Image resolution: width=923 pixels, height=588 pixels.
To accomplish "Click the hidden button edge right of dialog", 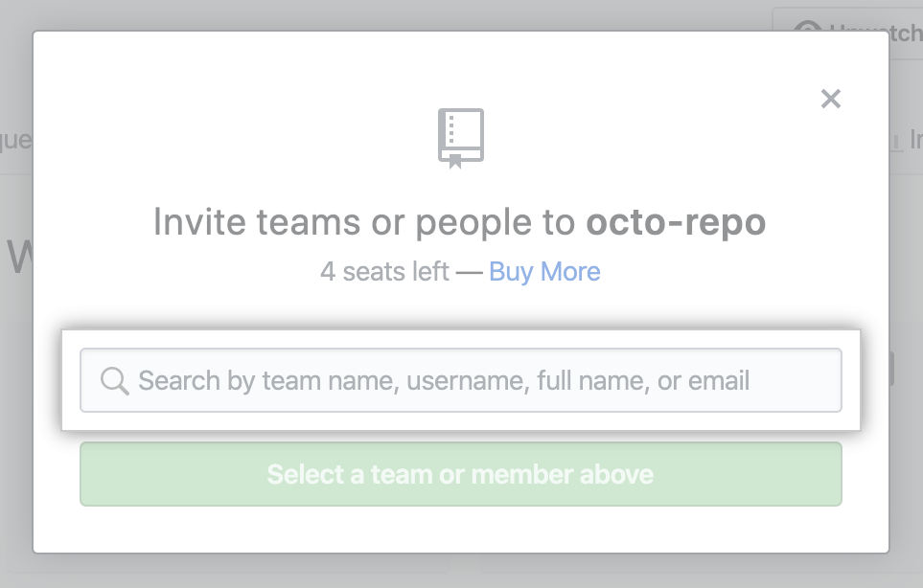I will click(892, 369).
